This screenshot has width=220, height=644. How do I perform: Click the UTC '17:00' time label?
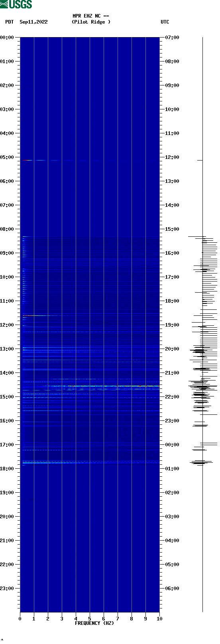click(x=172, y=277)
